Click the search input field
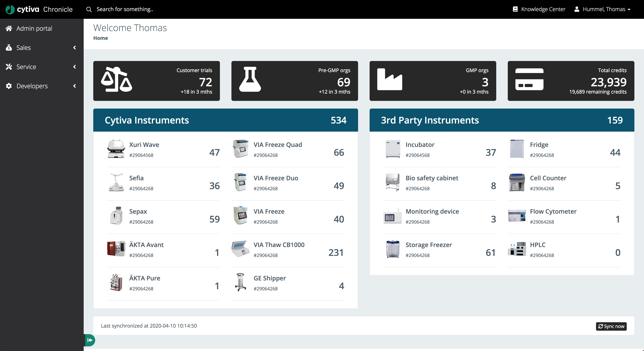644x351 pixels. (x=125, y=9)
